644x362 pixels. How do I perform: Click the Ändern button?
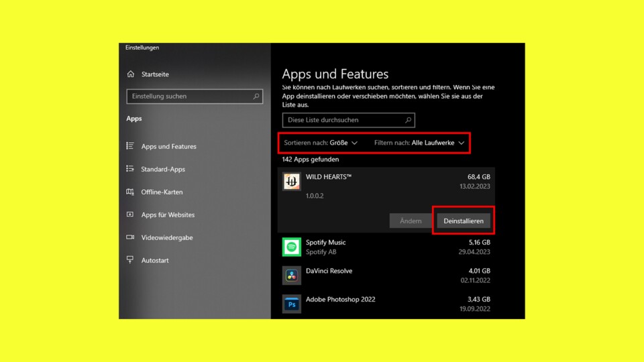coord(411,221)
